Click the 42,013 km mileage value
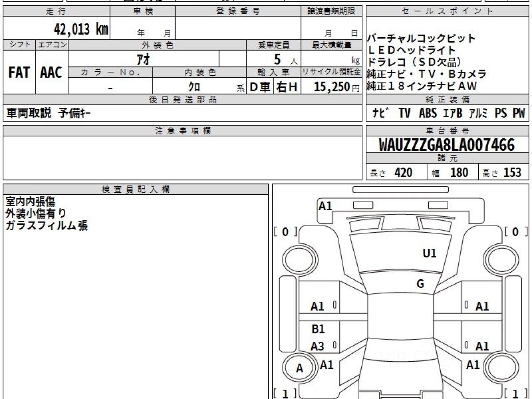The width and height of the screenshot is (532, 399). click(81, 29)
